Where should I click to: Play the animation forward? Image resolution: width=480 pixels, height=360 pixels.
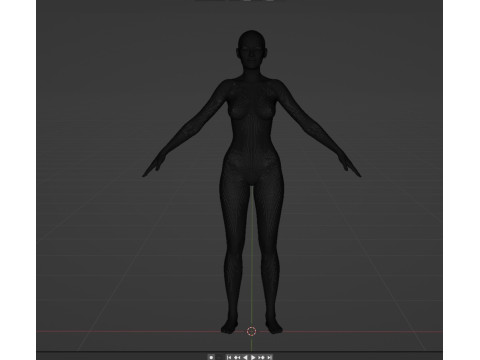tap(253, 357)
